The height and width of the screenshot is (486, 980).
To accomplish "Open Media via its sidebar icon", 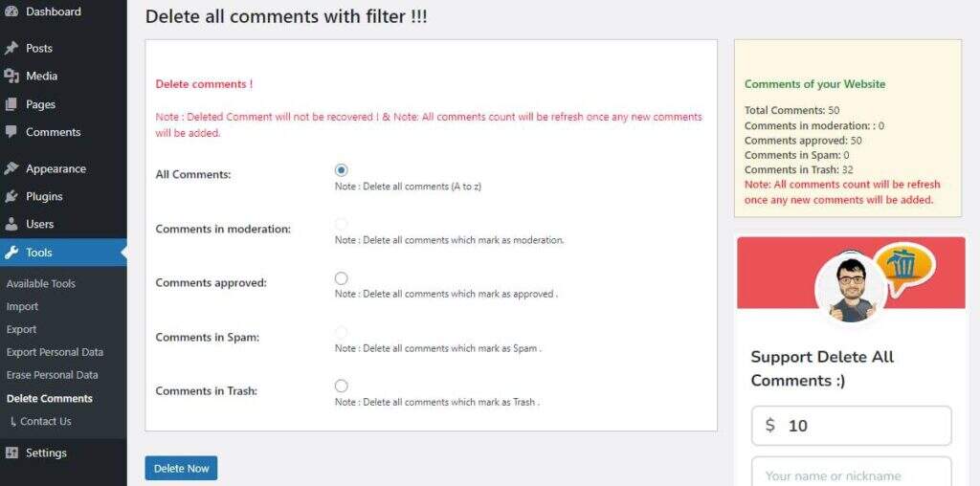I will point(11,76).
